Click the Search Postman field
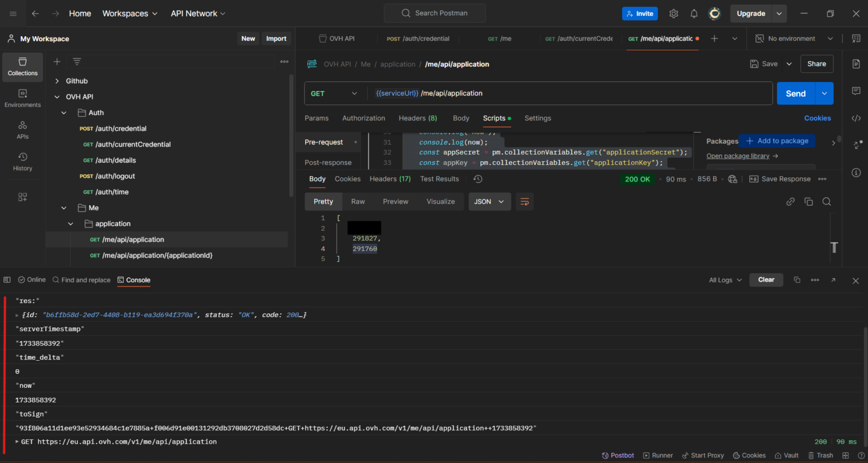The image size is (868, 463). coord(435,12)
